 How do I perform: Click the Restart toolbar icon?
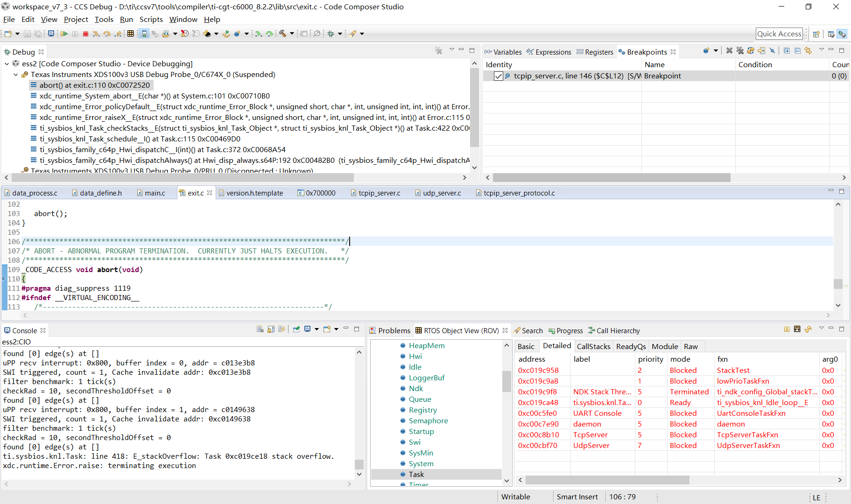tap(226, 34)
